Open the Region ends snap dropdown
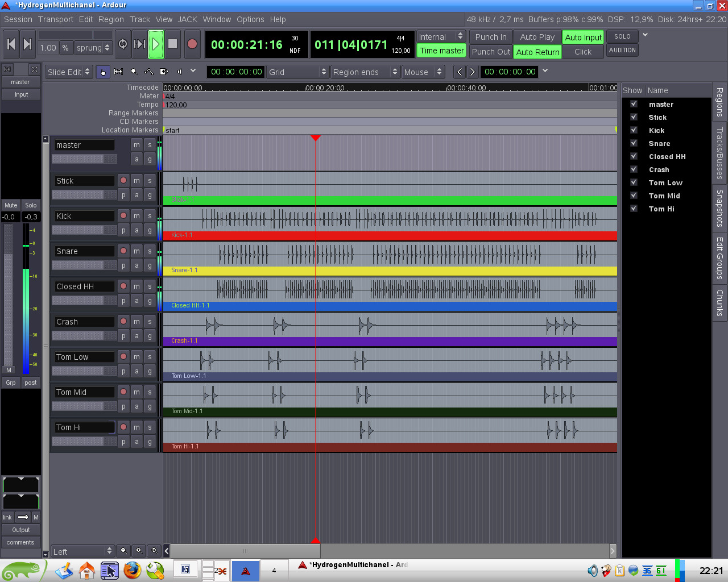The height and width of the screenshot is (582, 728). pyautogui.click(x=365, y=72)
